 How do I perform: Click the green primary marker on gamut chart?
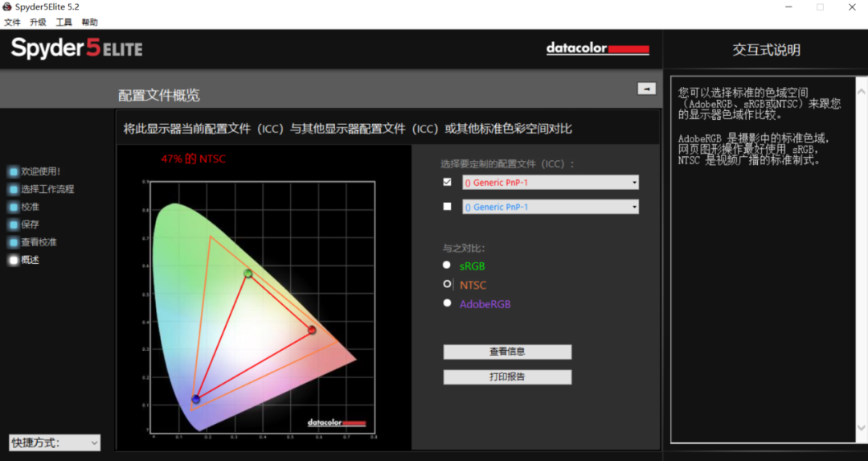click(248, 274)
